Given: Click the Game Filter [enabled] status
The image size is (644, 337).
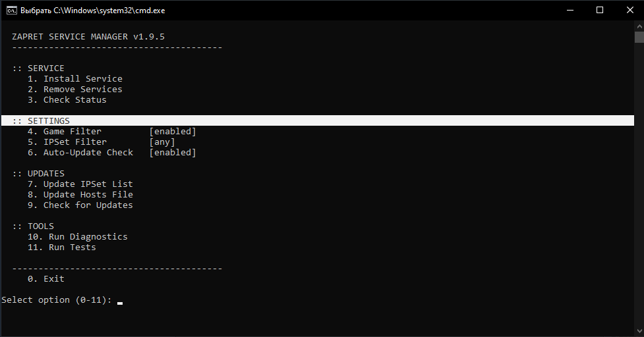Looking at the screenshot, I should point(173,131).
